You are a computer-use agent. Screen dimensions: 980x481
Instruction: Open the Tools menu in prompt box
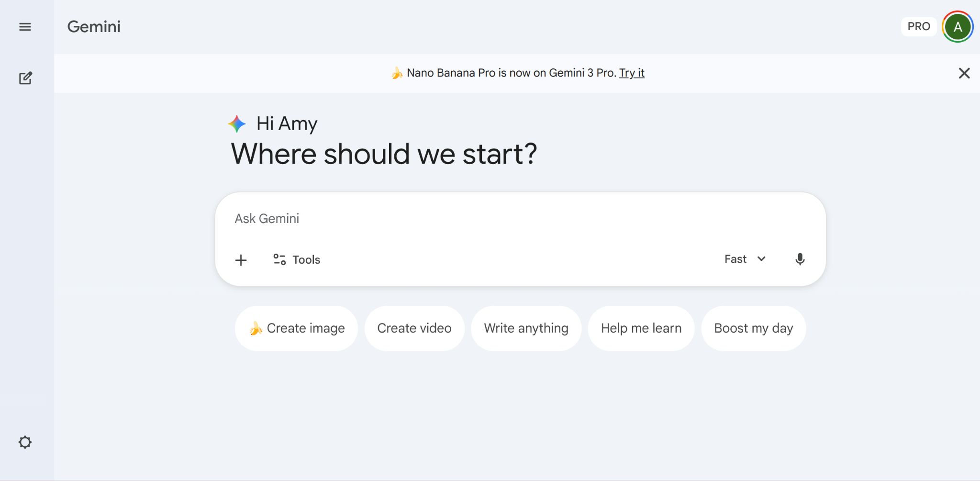coord(297,259)
